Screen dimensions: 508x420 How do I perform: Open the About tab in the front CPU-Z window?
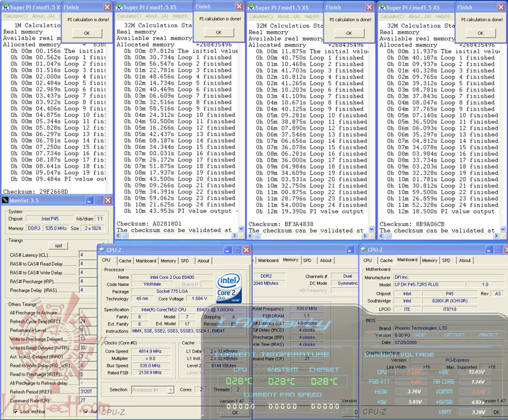203,261
